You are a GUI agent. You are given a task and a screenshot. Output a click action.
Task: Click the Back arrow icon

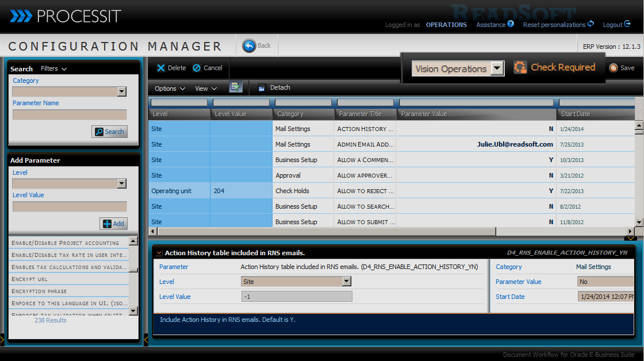tap(249, 46)
